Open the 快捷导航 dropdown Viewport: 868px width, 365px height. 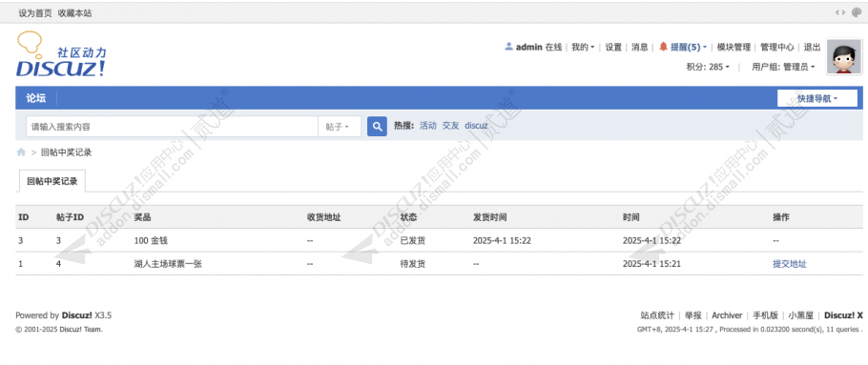(x=817, y=98)
